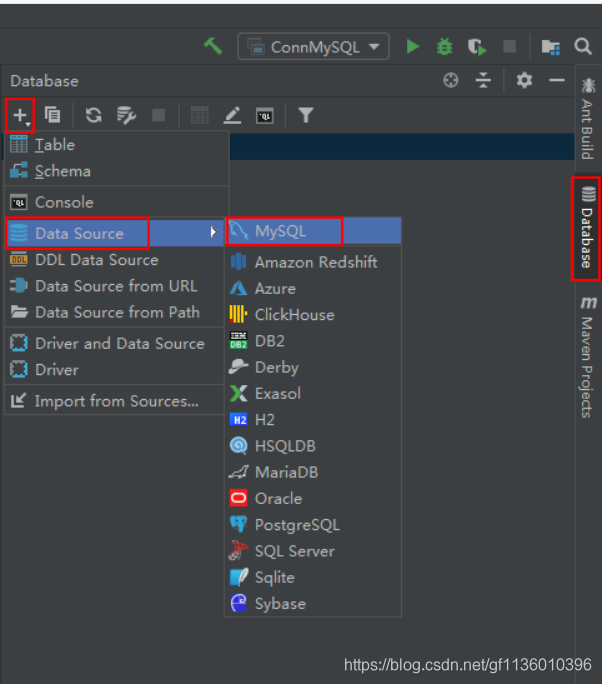Select Table from the New menu

coord(116,145)
